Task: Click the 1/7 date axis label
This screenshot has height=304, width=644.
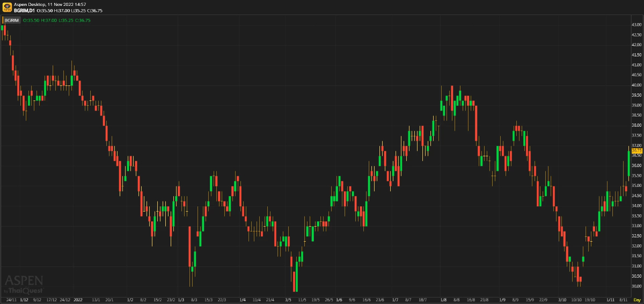Action: (x=395, y=299)
